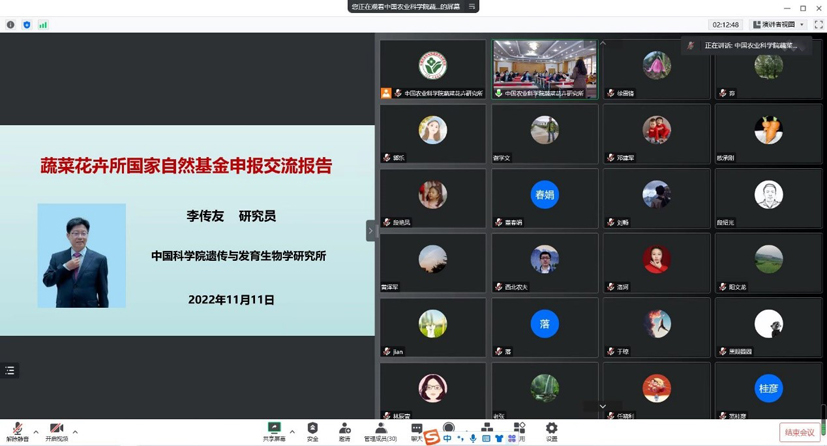Select the 春娟 participant tile
Viewport: 827px width, 446px height.
coord(544,195)
